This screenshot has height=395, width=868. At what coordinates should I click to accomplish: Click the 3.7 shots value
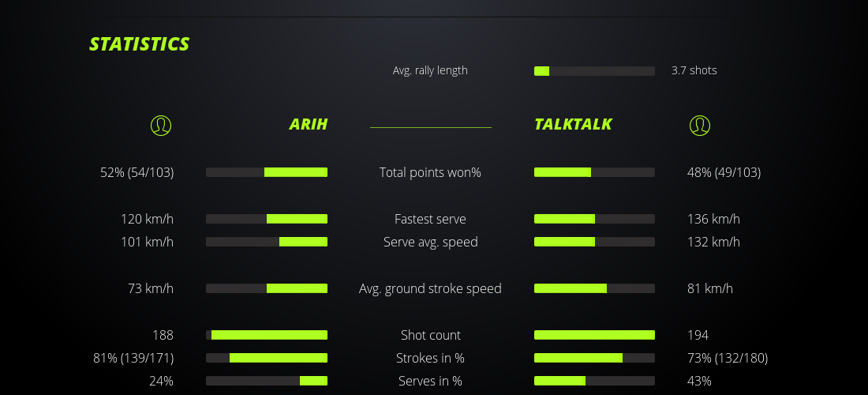(x=694, y=70)
